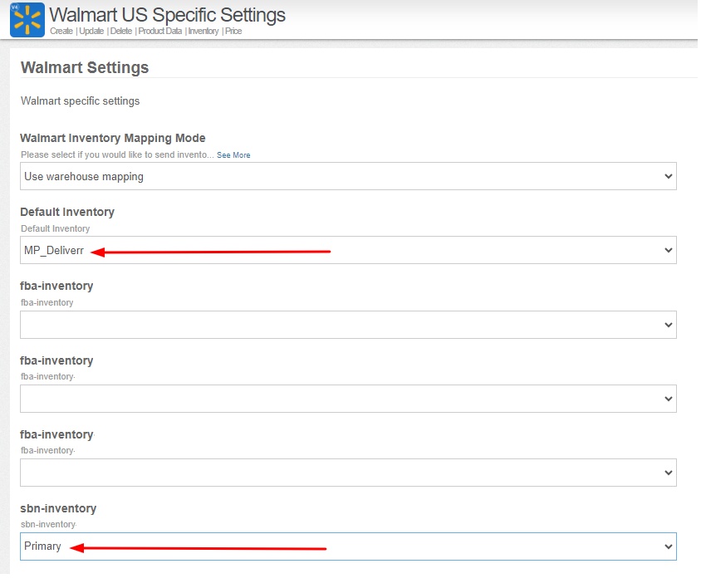Click the Walmart Inventory Mapping Mode label
701x588 pixels.
coord(113,138)
